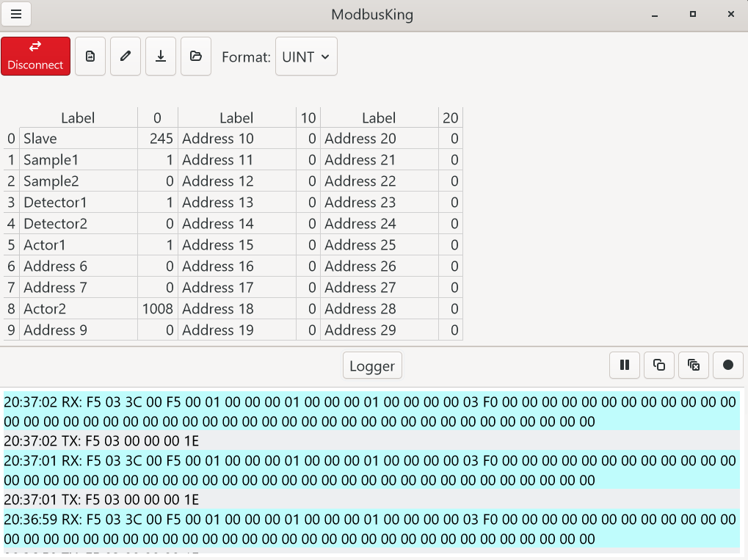Screen dimensions: 748x560
Task: Select the Detector1 label cell
Action: point(78,203)
